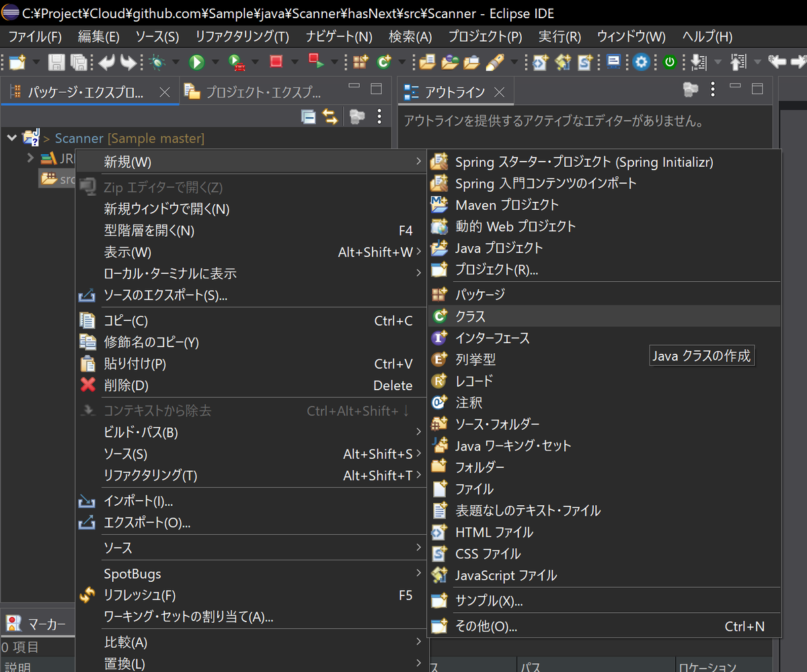This screenshot has height=672, width=807.
Task: Click the Record icon beside レコード
Action: click(x=440, y=381)
